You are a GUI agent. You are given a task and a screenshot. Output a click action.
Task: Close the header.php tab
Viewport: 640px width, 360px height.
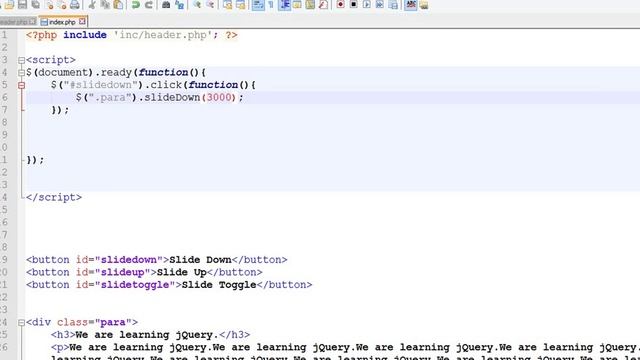(x=33, y=21)
